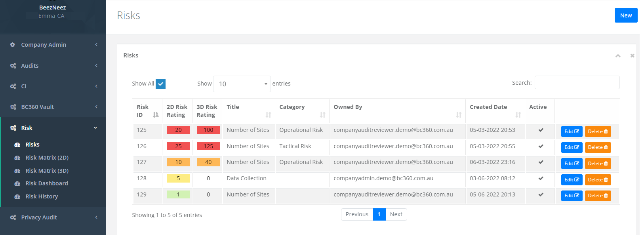Image resolution: width=644 pixels, height=240 pixels.
Task: Sort by Title using its sort arrows
Action: [x=269, y=115]
